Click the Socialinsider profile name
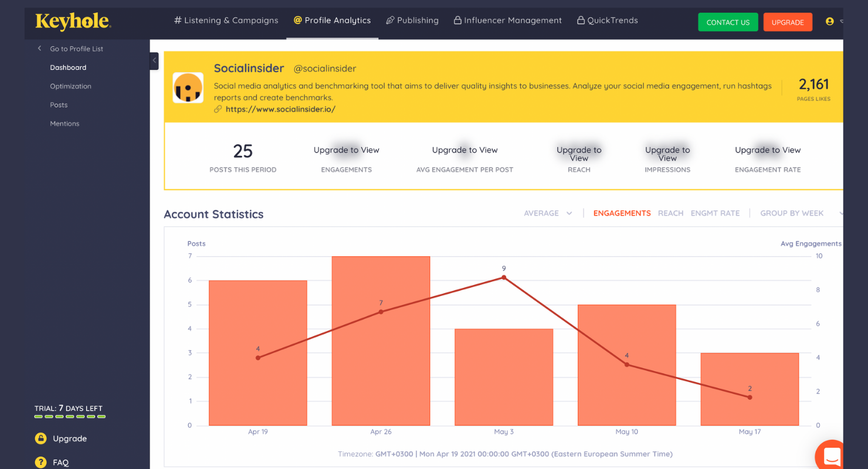 pyautogui.click(x=249, y=68)
